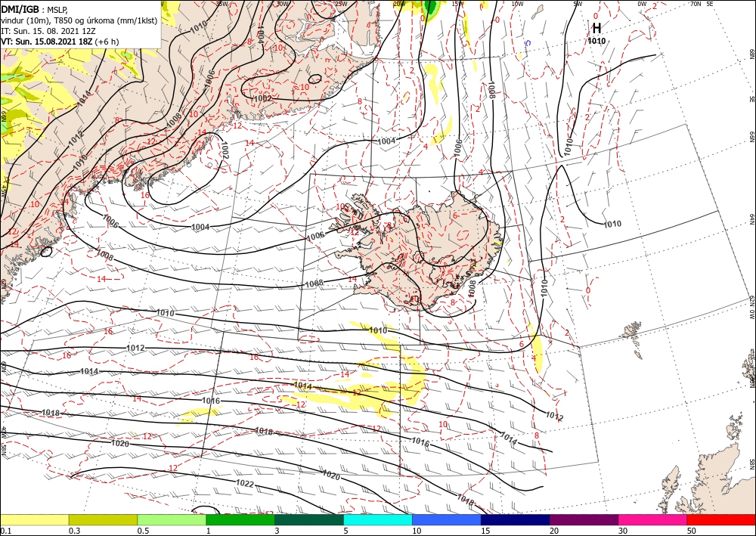
Task: Click the olive 0.3–0.5 legend swatch
Action: (103, 519)
